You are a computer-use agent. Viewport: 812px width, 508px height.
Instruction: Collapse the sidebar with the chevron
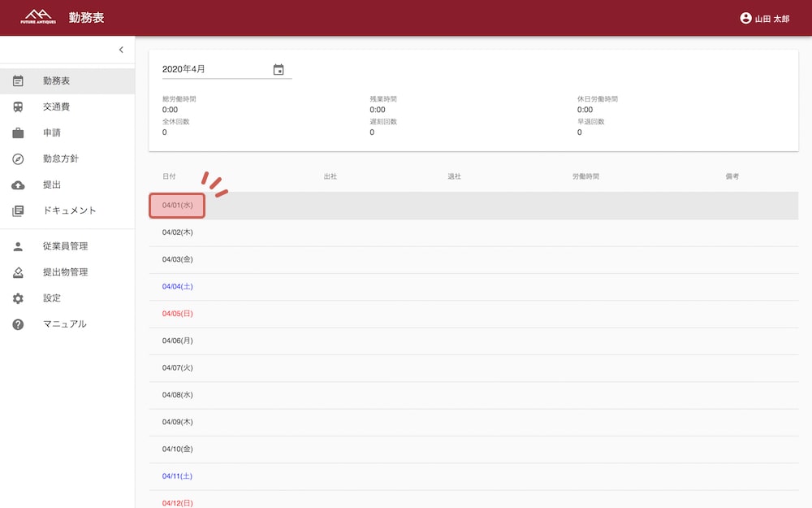click(121, 50)
